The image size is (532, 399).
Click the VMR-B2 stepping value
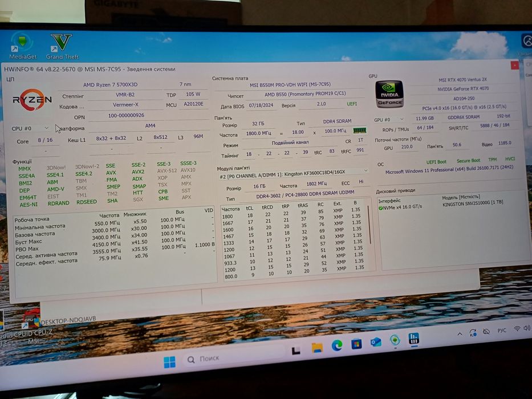coord(125,95)
